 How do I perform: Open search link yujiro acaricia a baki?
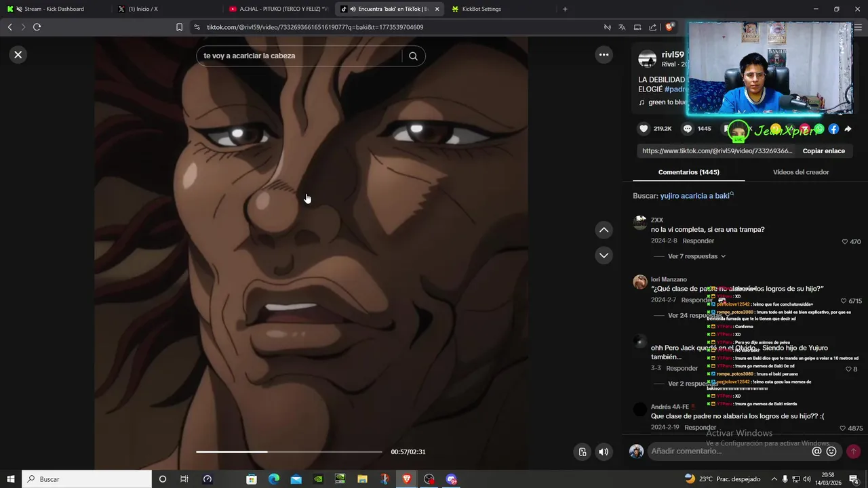696,196
